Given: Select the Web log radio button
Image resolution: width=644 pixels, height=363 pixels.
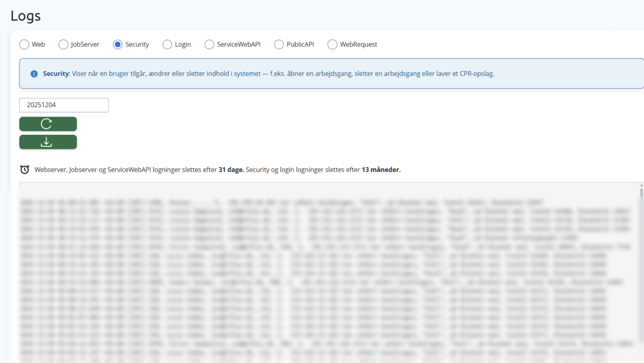Looking at the screenshot, I should click(x=24, y=44).
